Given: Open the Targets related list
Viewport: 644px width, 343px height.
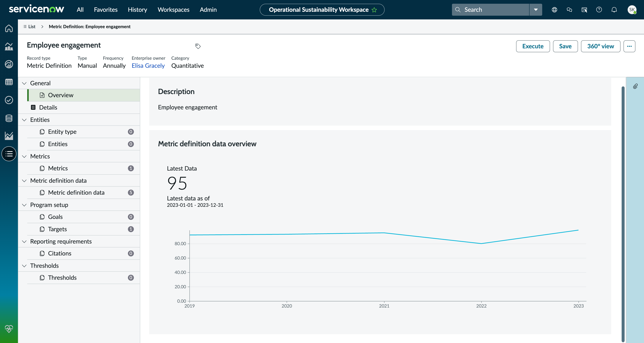Looking at the screenshot, I should click(84, 229).
